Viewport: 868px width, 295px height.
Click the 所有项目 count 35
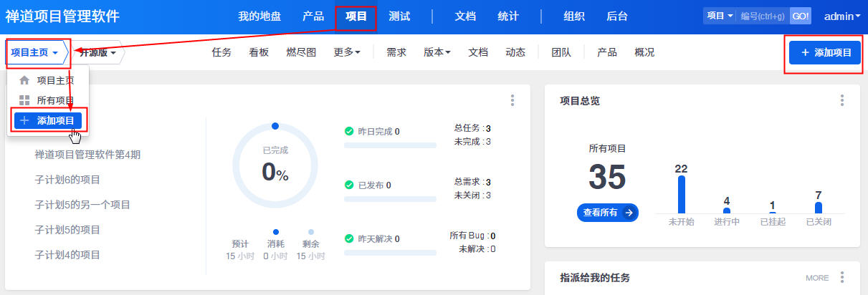[x=607, y=177]
